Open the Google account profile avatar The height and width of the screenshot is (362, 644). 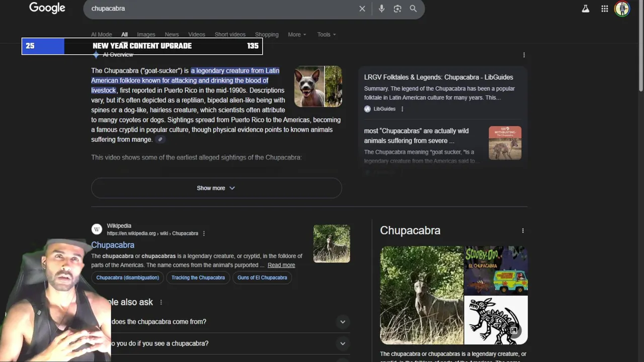tap(622, 9)
